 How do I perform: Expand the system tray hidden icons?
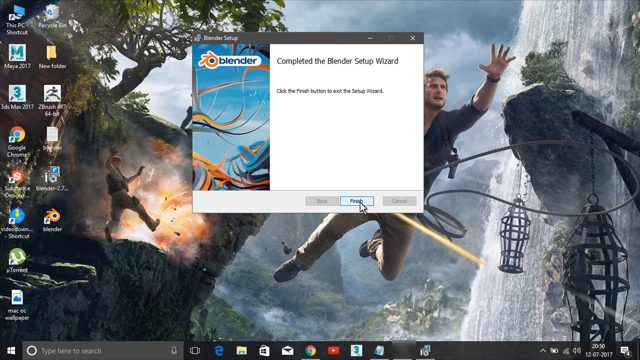(543, 351)
